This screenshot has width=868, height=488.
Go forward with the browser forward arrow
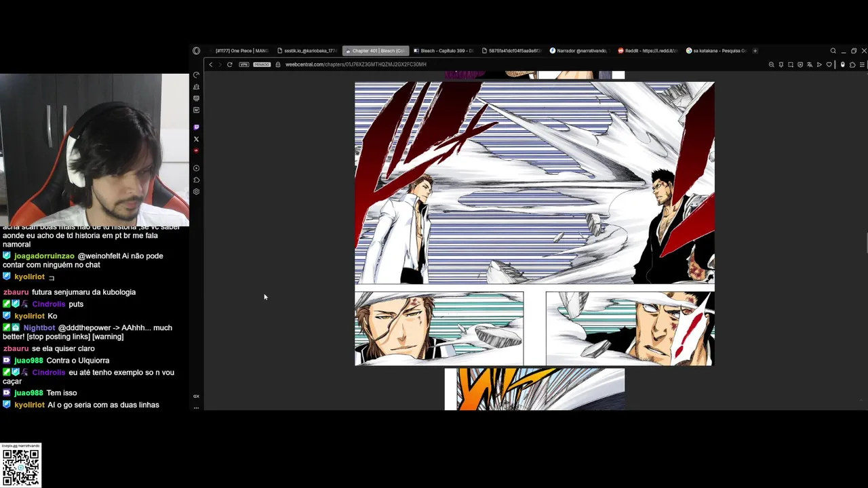click(220, 64)
